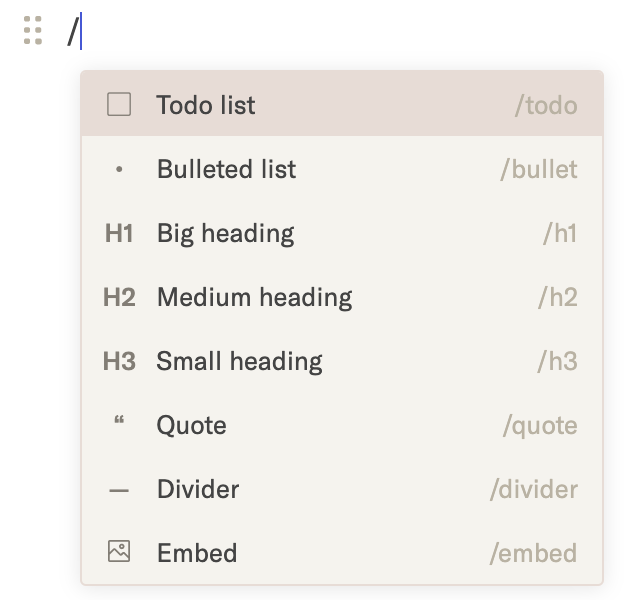Click the block drag handle icon
This screenshot has height=600, width=624.
coord(33,31)
